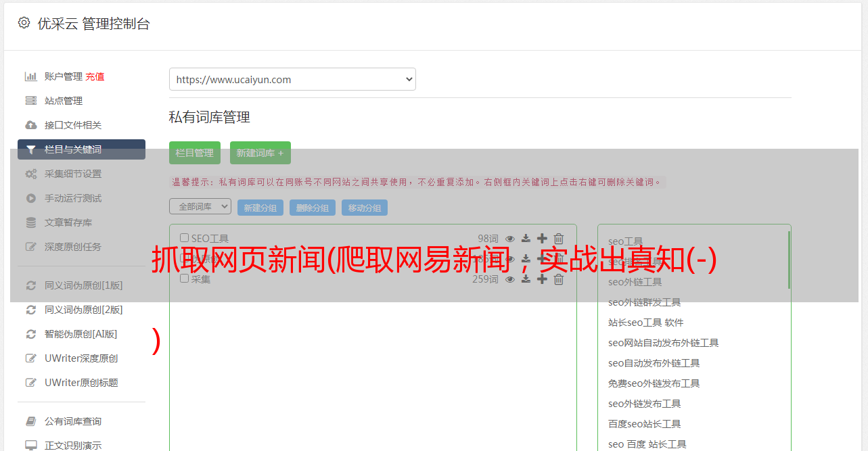Click the monitor icon for 正文识别演示
Image resolution: width=868 pixels, height=451 pixels.
pyautogui.click(x=31, y=446)
